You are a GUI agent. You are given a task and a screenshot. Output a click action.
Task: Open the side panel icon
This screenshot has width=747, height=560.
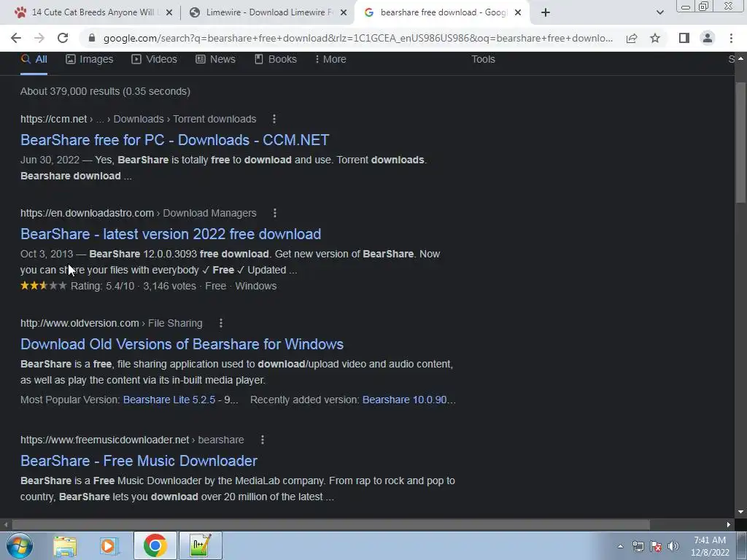(x=684, y=38)
